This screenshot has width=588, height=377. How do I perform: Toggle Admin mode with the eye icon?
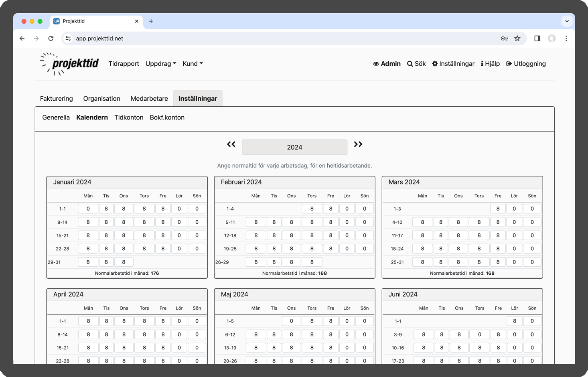[387, 64]
